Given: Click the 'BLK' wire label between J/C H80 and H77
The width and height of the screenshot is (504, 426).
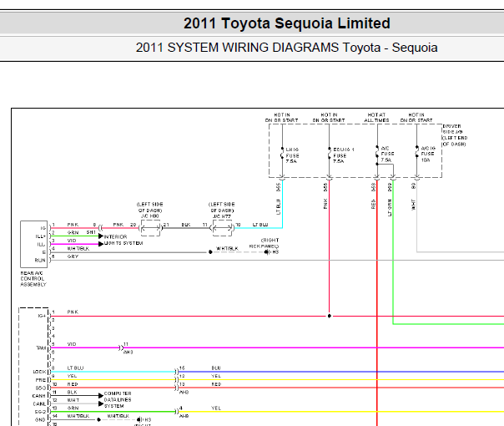Looking at the screenshot, I should [x=186, y=225].
